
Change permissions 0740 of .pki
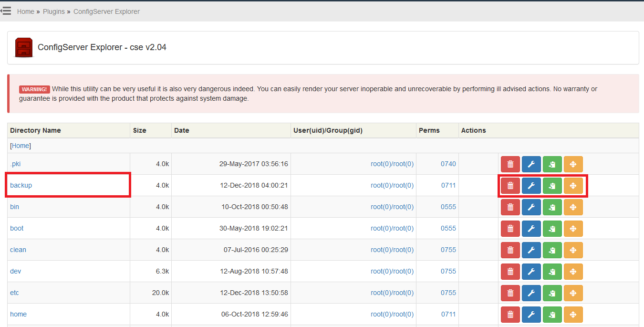click(448, 164)
